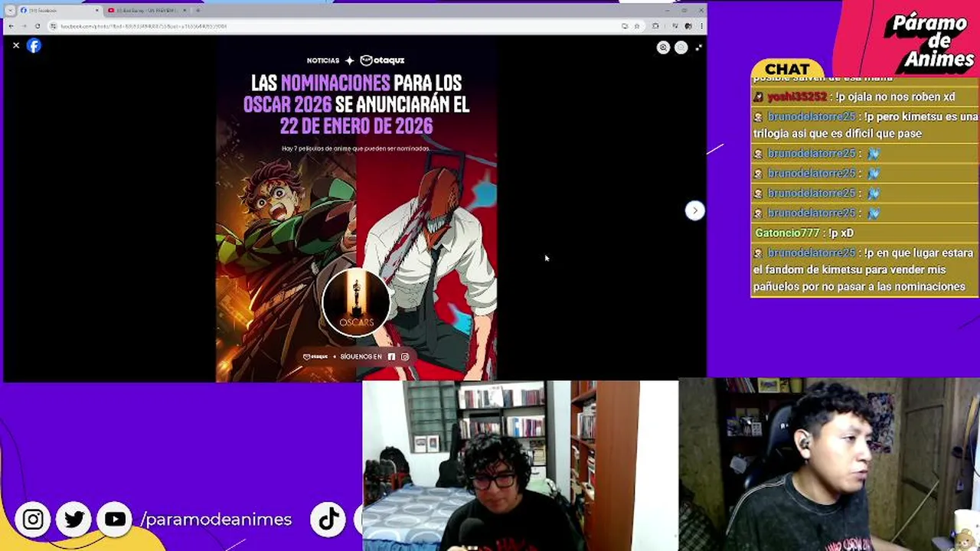Image resolution: width=980 pixels, height=551 pixels.
Task: Open the Chrome profile avatar
Action: pyautogui.click(x=688, y=26)
